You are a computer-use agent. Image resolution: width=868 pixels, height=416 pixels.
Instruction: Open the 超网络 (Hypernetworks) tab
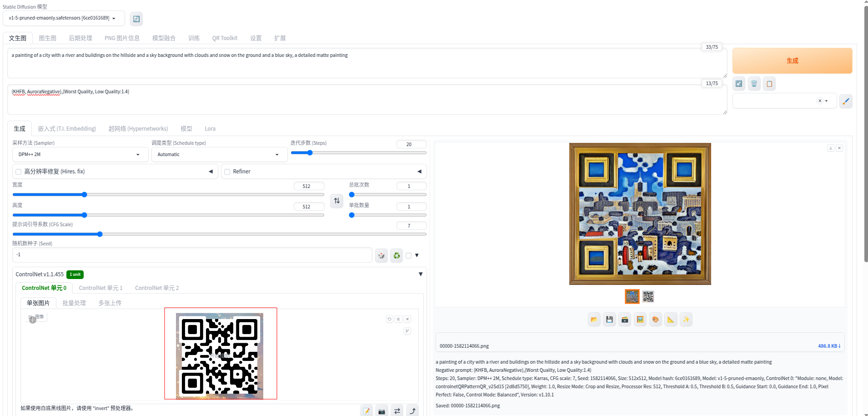coord(138,129)
